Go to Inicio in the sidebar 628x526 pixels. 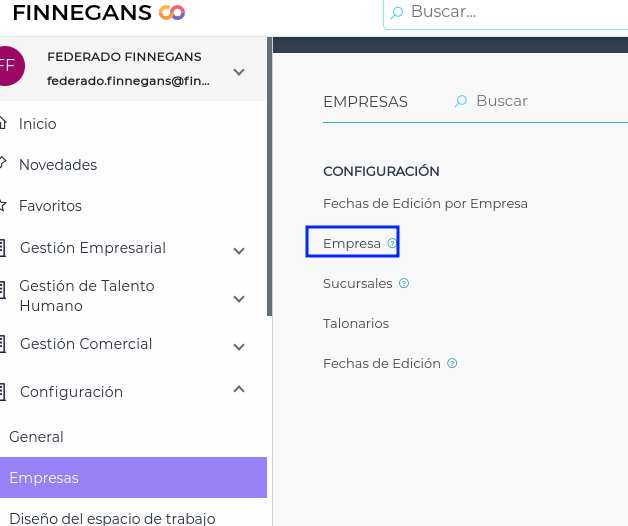click(38, 124)
